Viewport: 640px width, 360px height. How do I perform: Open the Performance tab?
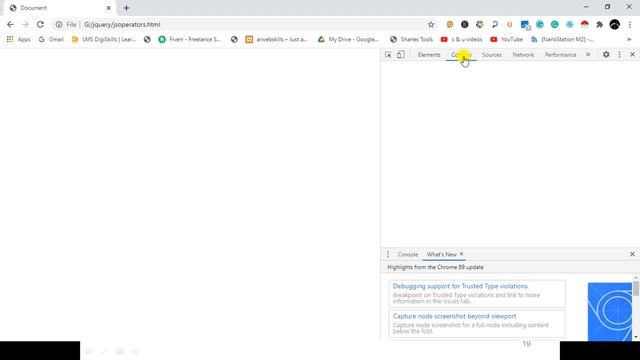(x=560, y=55)
